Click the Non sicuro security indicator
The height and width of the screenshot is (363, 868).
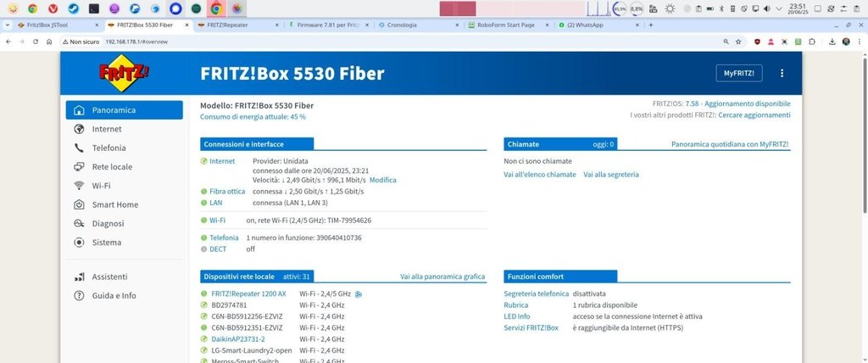[81, 42]
